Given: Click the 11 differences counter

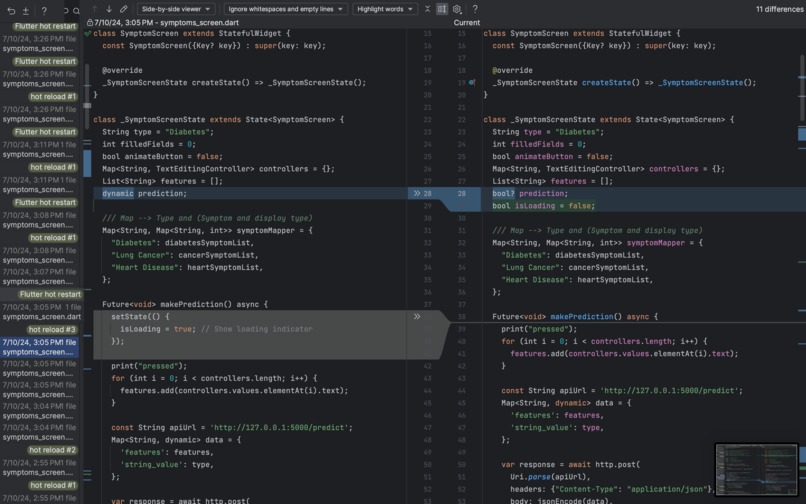Looking at the screenshot, I should click(779, 9).
